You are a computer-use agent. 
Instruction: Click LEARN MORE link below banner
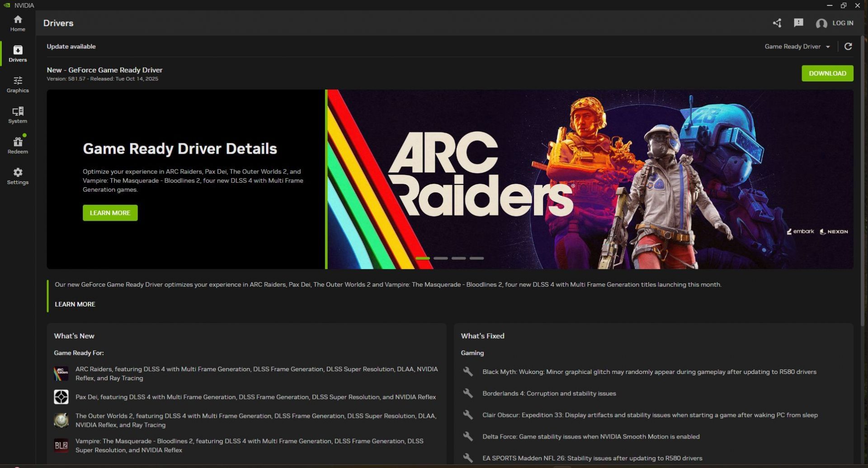75,304
